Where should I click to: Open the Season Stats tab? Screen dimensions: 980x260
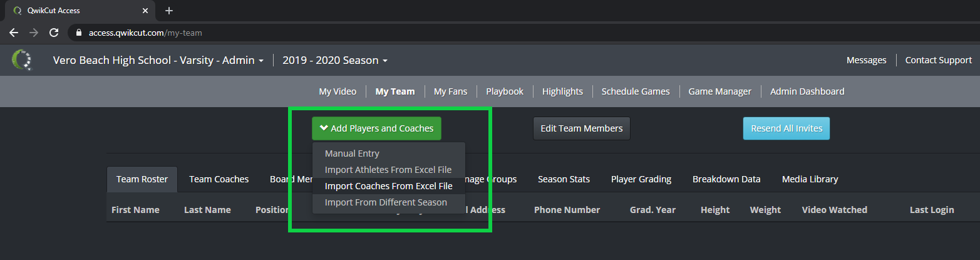564,179
